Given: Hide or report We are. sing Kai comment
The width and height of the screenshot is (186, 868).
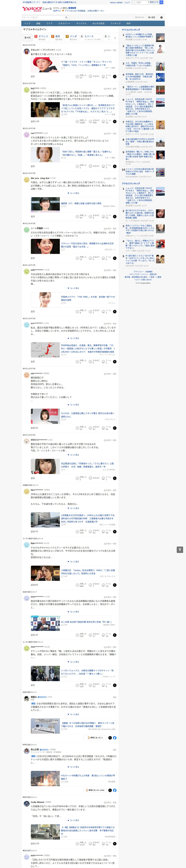Looking at the screenshot, I should [110, 179].
